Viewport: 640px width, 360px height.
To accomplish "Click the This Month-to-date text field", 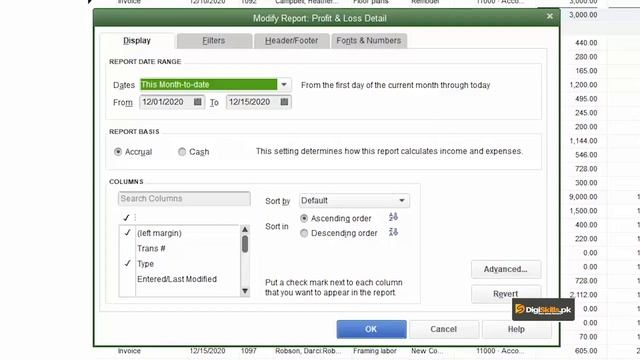I will coord(209,84).
